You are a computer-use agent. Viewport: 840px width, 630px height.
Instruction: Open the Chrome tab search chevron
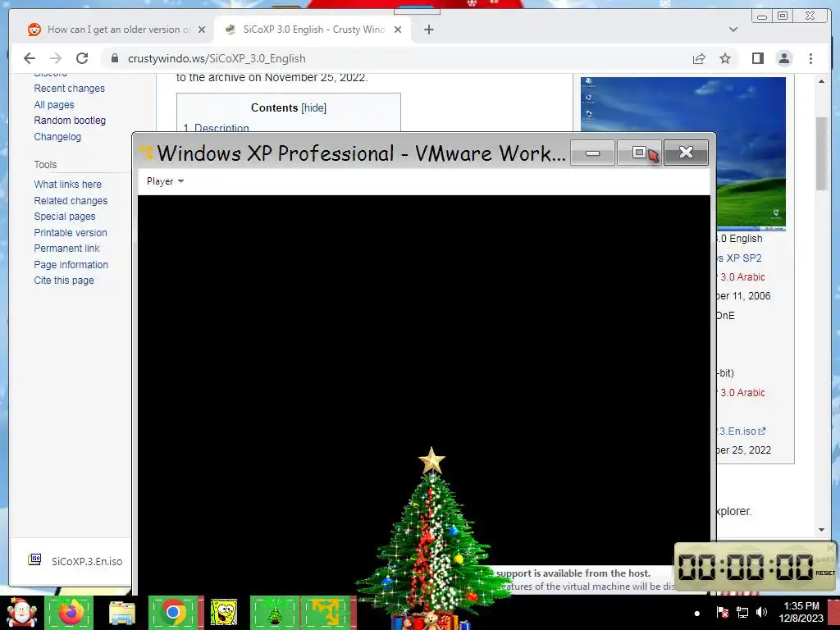[x=733, y=30]
